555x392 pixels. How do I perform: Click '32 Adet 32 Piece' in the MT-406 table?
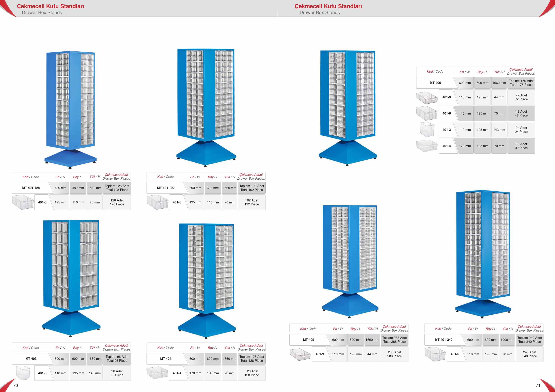tap(521, 146)
